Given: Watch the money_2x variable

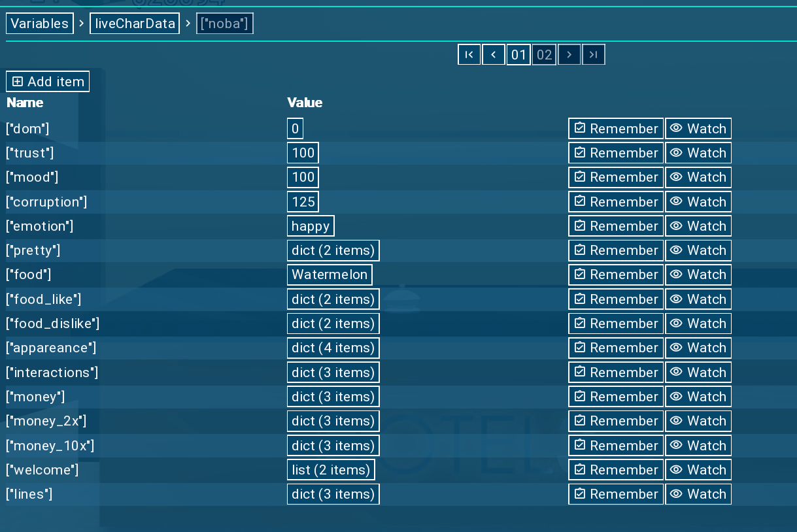Looking at the screenshot, I should (698, 421).
